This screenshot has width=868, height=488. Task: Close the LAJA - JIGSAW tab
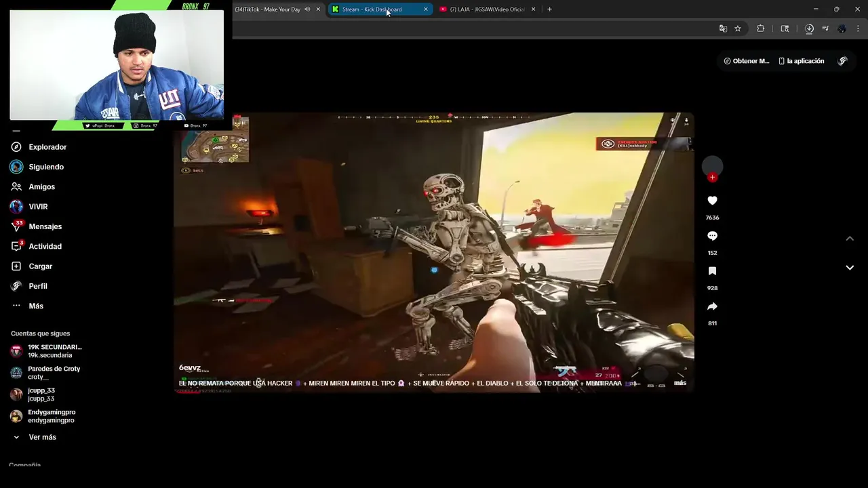tap(533, 9)
